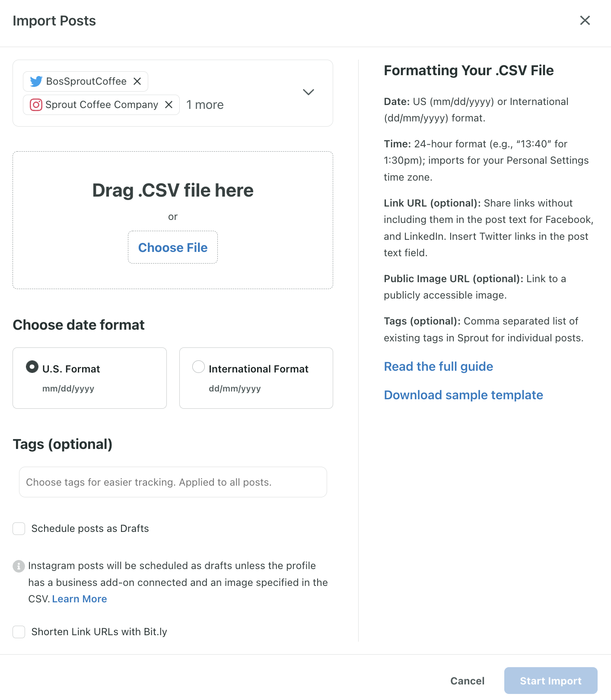The height and width of the screenshot is (700, 611).
Task: Select the U.S. Format radio button
Action: (x=32, y=367)
